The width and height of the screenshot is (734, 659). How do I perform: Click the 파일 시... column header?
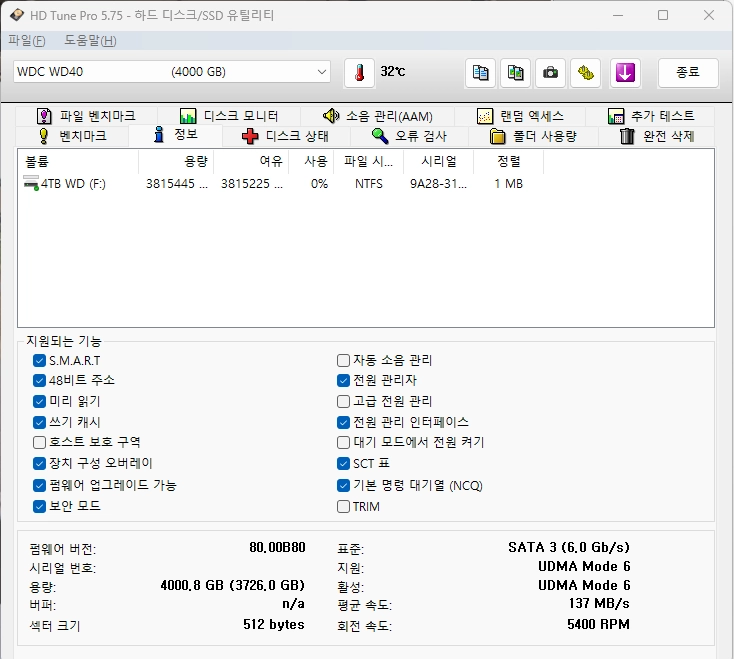(368, 161)
